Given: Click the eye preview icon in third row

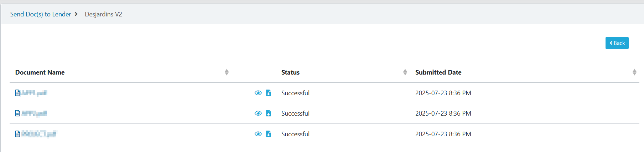Looking at the screenshot, I should click(x=258, y=134).
